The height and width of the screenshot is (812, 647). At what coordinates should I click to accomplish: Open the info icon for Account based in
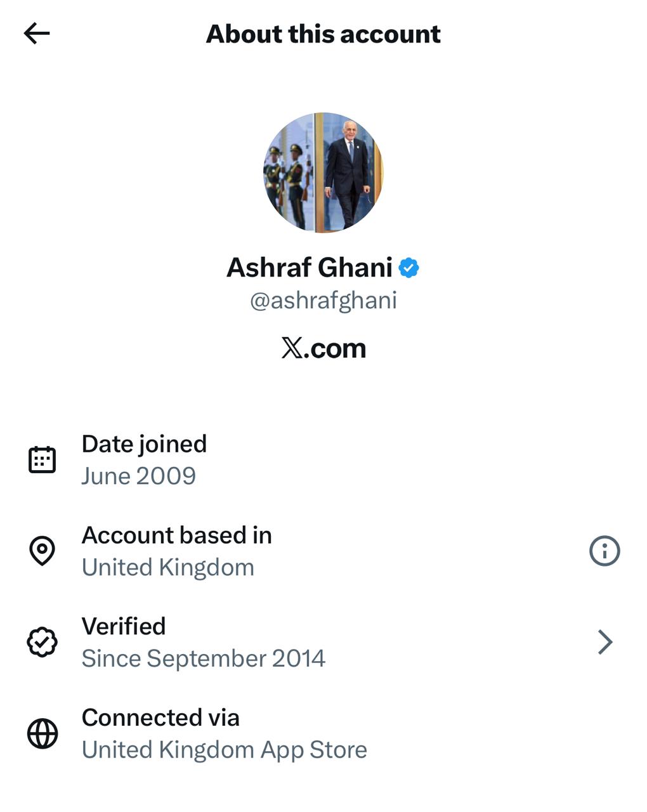tap(604, 551)
